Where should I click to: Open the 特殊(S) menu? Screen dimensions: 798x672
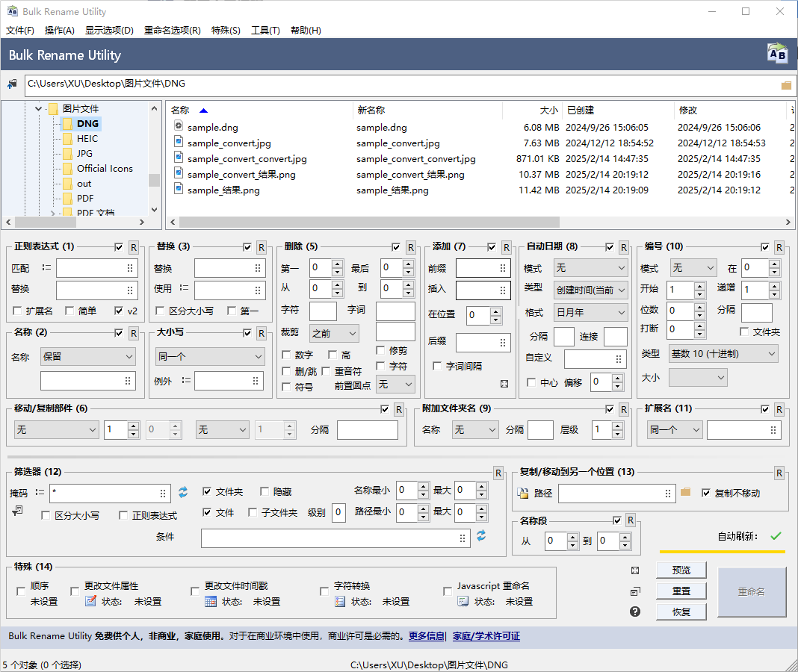point(226,30)
